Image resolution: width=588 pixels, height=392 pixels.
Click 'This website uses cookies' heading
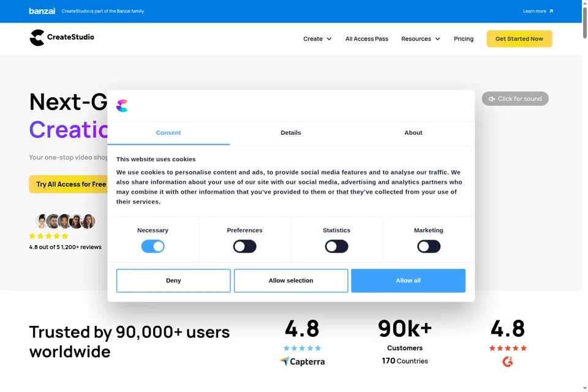pyautogui.click(x=156, y=159)
